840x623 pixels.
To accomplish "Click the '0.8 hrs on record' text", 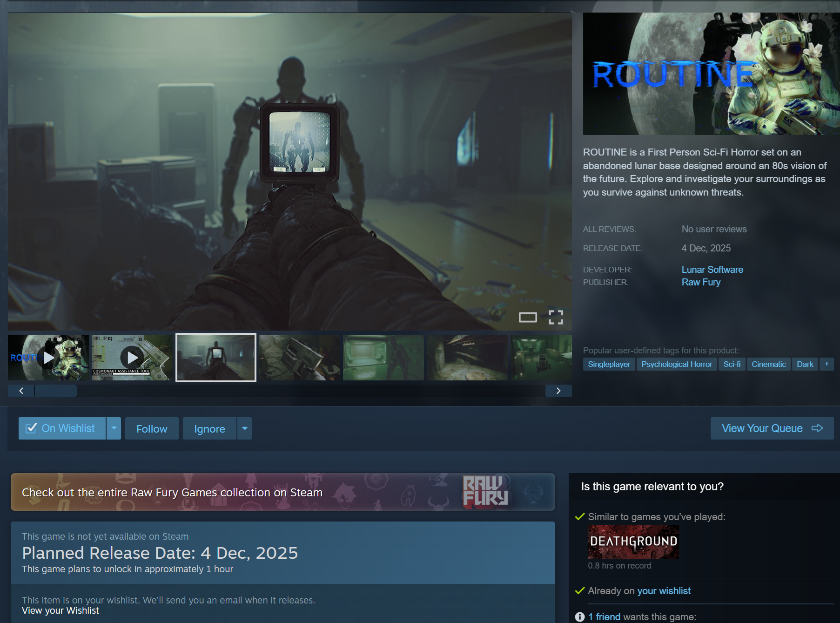I will 619,566.
